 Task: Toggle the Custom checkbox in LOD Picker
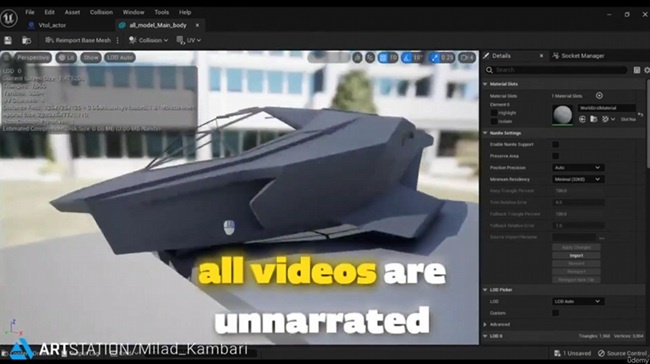(555, 313)
